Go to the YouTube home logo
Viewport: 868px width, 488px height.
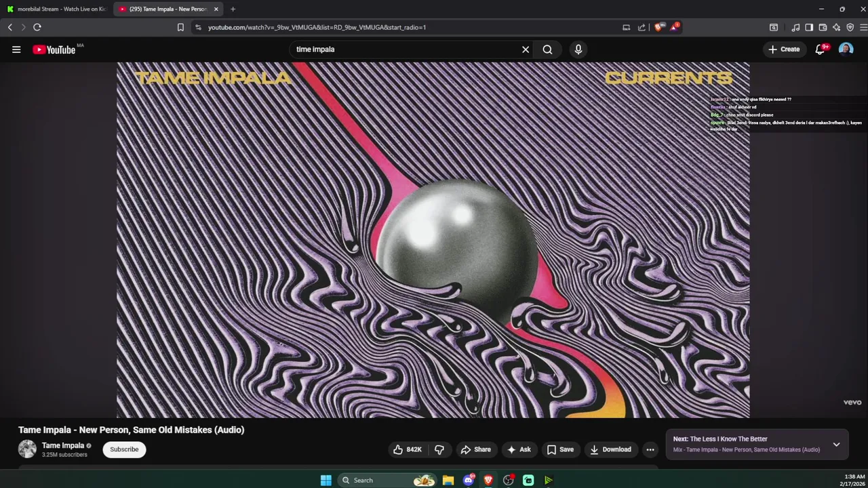54,49
